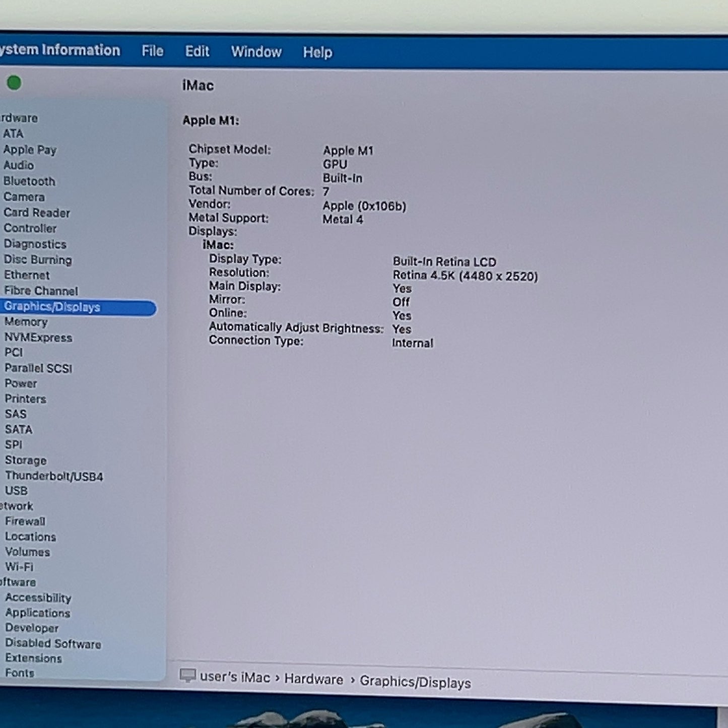Click the "Apple (0x106b)" vendor value
Image resolution: width=728 pixels, height=728 pixels.
pos(364,206)
